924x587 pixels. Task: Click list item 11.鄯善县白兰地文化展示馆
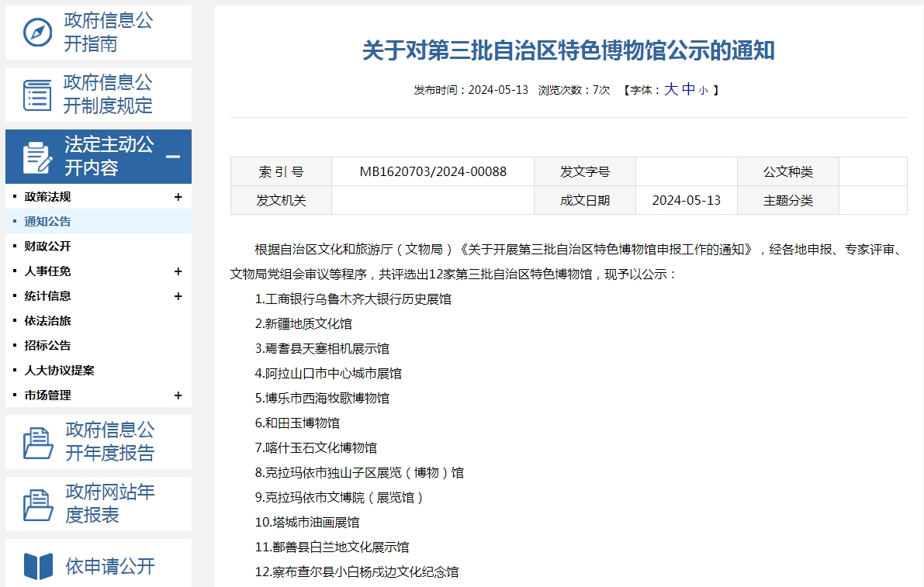click(x=332, y=547)
